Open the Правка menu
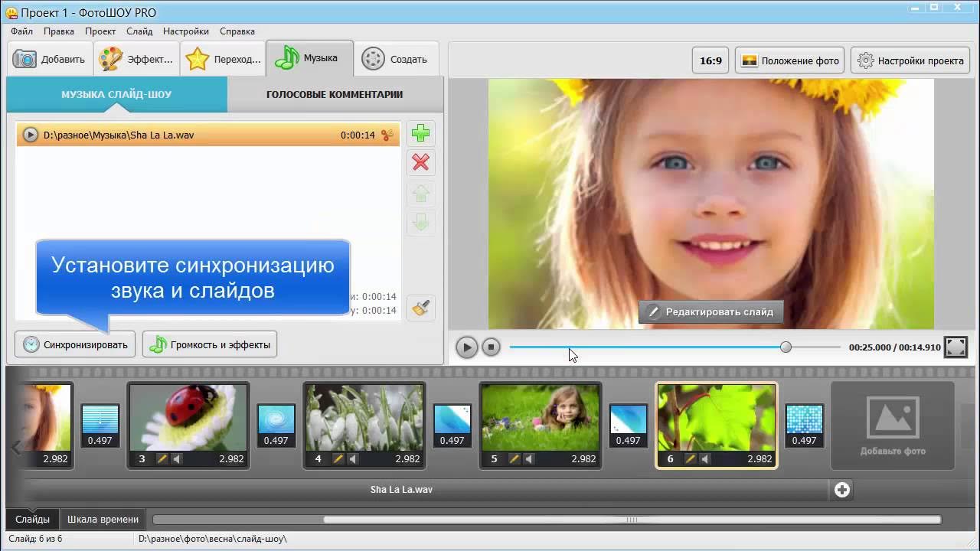The width and height of the screenshot is (980, 551). click(x=59, y=31)
